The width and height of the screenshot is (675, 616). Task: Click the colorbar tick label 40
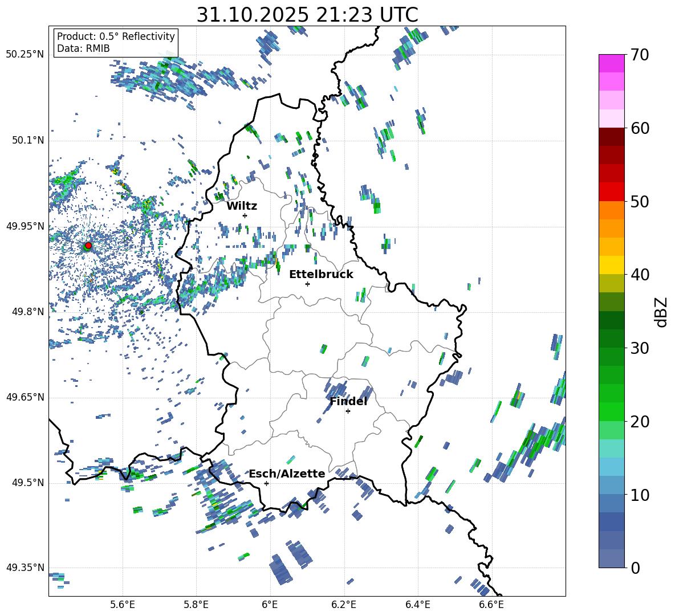[640, 275]
